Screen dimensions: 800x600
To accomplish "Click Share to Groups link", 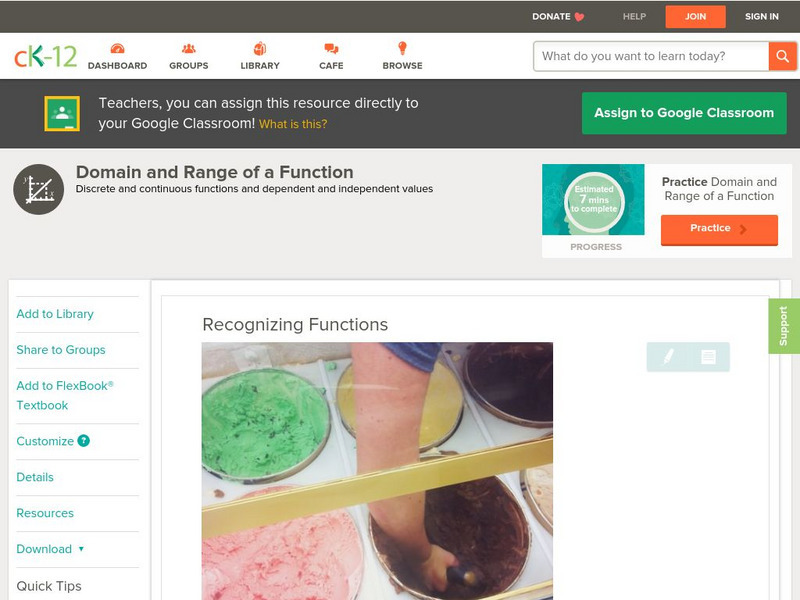I will pyautogui.click(x=61, y=349).
